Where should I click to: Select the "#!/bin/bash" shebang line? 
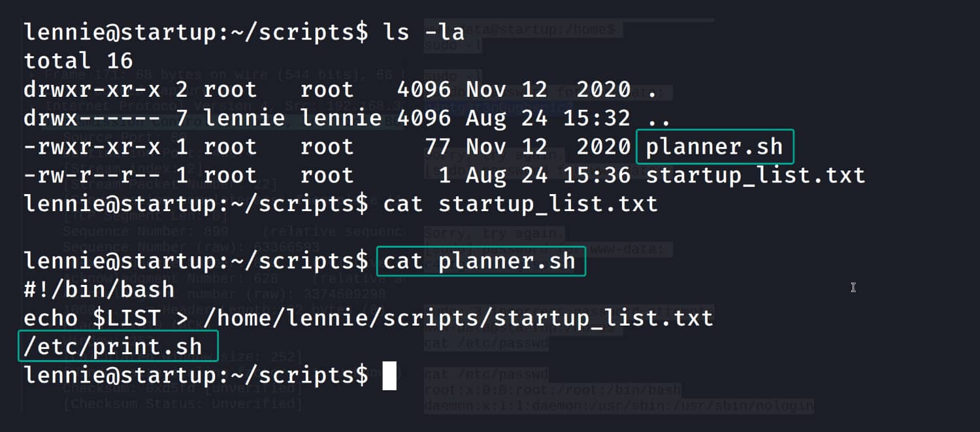[x=99, y=290]
